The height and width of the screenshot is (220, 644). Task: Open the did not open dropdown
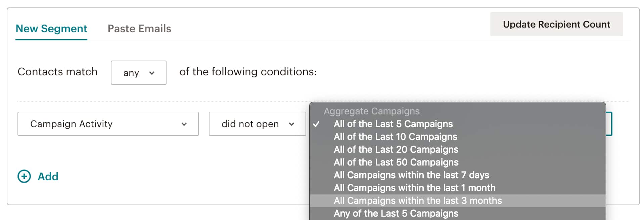257,124
